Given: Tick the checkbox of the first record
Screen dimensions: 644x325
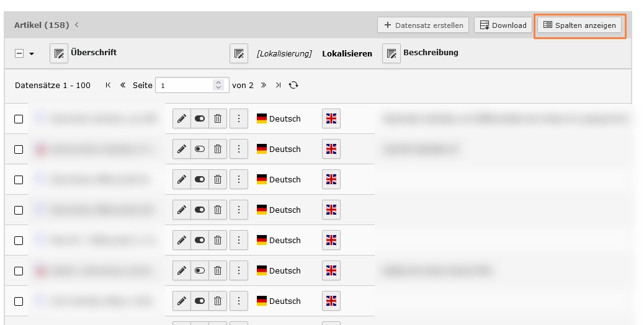Looking at the screenshot, I should tap(19, 119).
